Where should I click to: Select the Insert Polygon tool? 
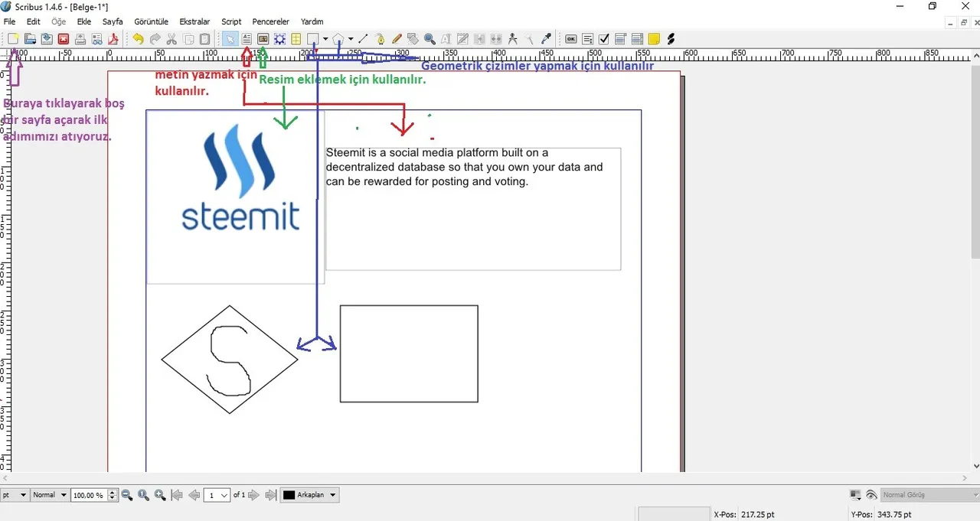[338, 39]
